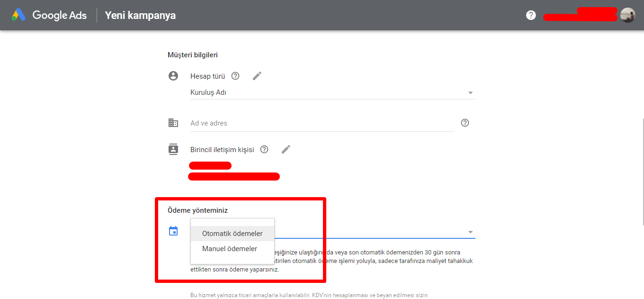Click the page's vertical scrollbar

click(642, 171)
